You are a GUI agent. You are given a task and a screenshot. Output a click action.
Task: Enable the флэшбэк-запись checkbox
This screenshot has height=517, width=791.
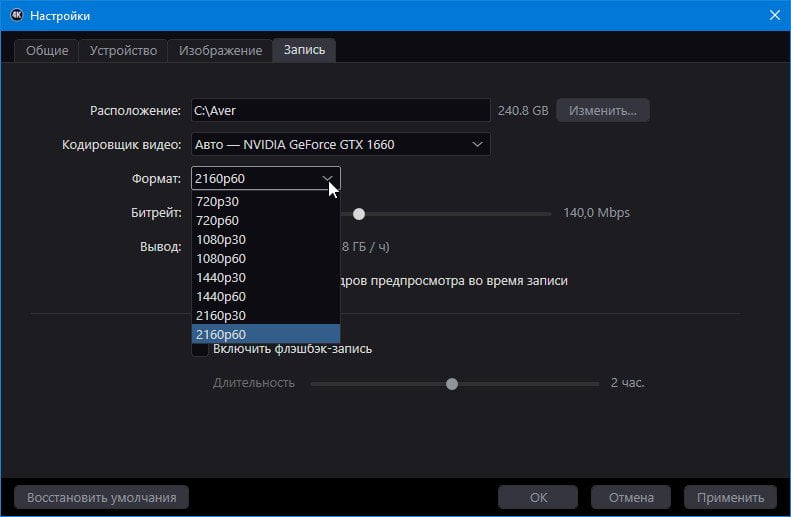point(200,349)
